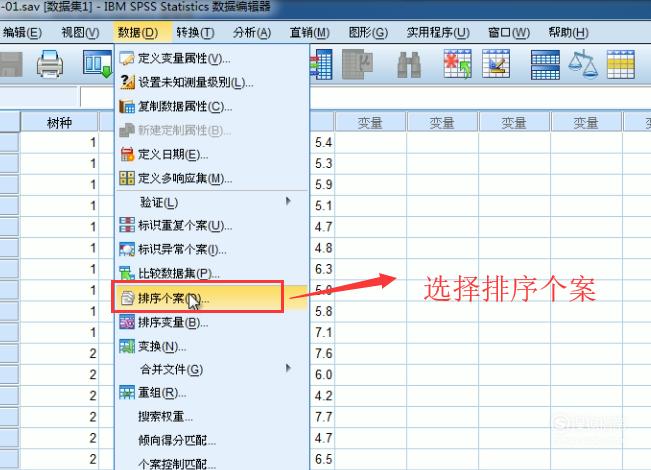The image size is (651, 470).
Task: Open the 实用程序(U) menu
Action: coord(438,32)
